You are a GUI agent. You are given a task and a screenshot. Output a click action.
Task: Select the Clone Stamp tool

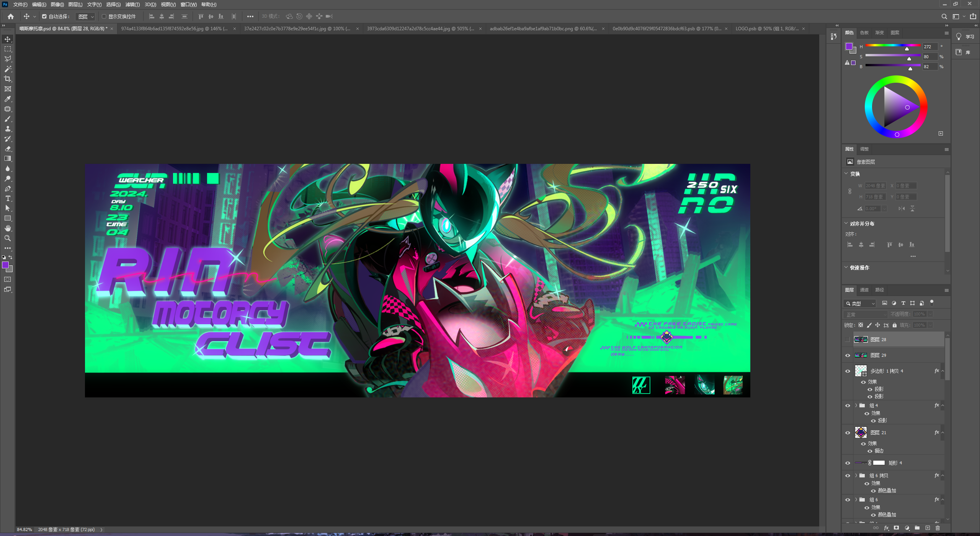pyautogui.click(x=8, y=129)
